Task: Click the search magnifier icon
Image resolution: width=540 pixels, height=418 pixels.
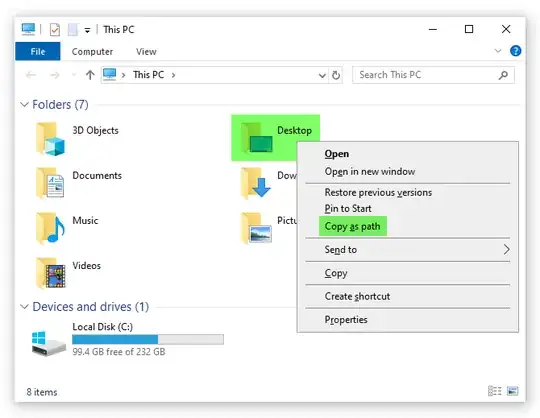Action: click(503, 75)
